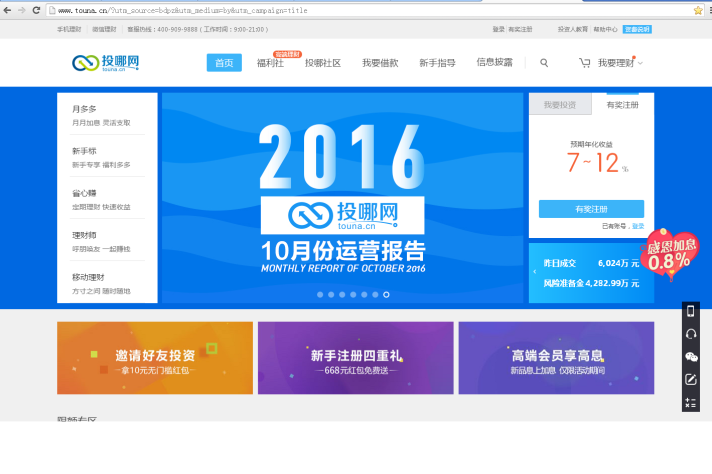Click the small left arrow in stats panel
The width and height of the screenshot is (712, 474).
click(x=534, y=272)
